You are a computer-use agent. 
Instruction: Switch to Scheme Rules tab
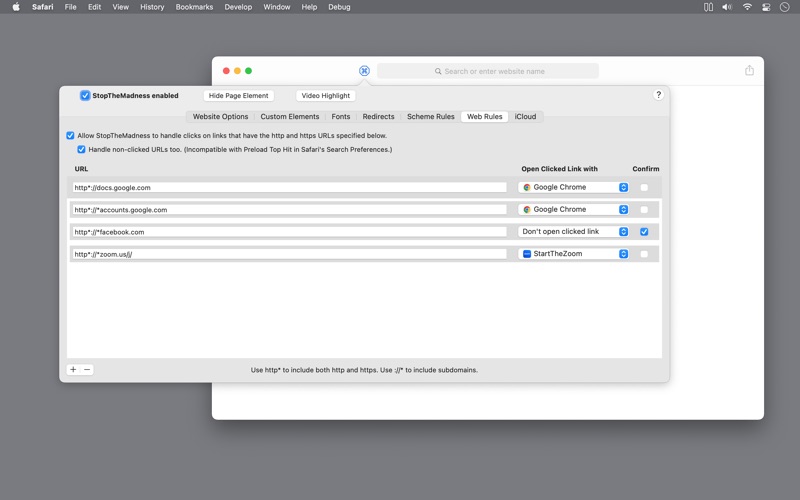431,116
